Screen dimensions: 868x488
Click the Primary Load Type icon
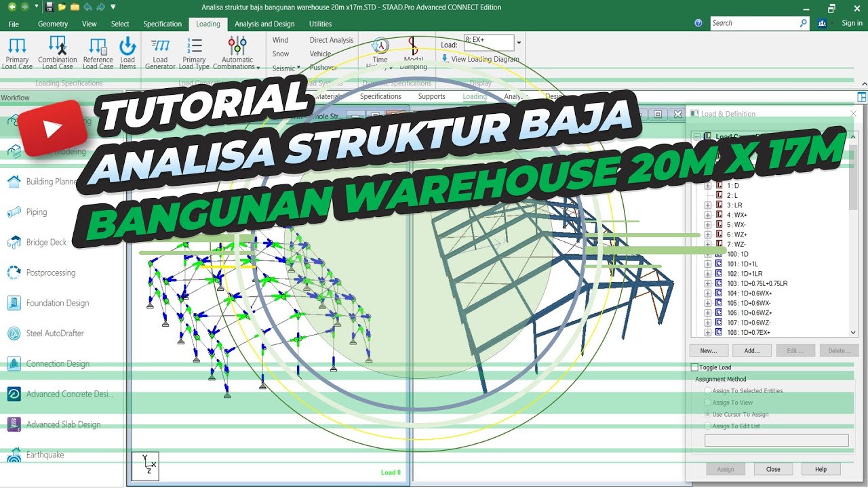click(x=194, y=54)
